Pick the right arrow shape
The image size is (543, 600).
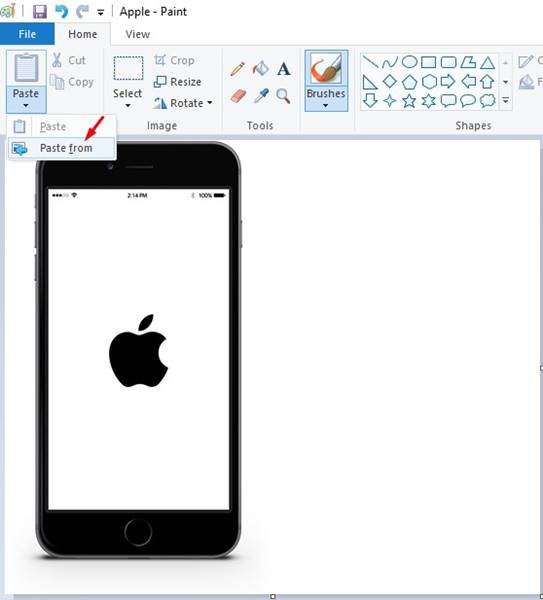pos(448,81)
